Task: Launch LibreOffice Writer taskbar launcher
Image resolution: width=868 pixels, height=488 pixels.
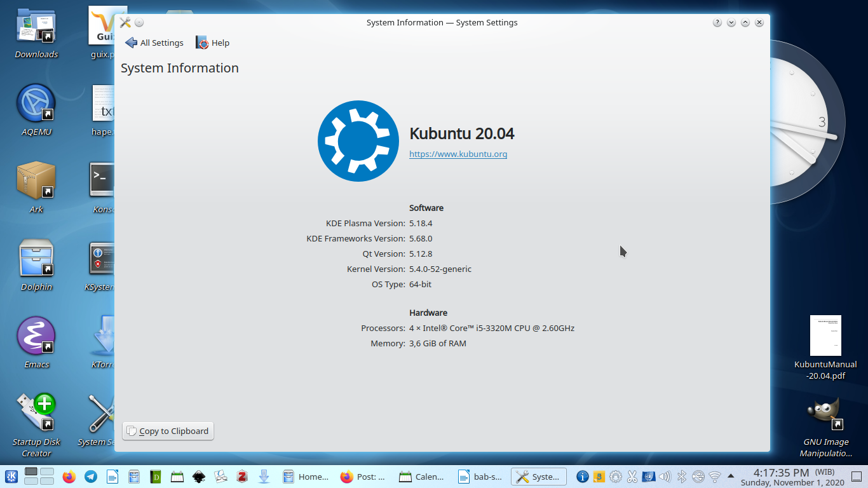Action: [112, 477]
